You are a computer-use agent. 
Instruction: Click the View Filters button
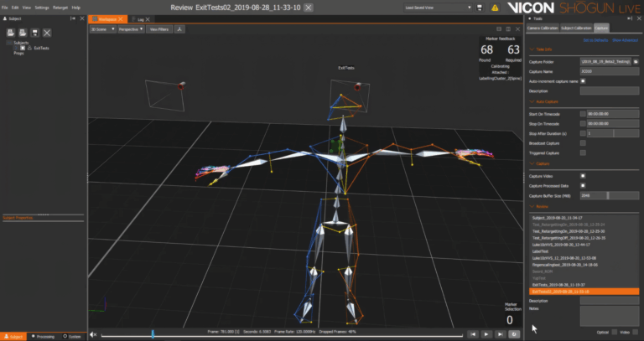point(159,28)
